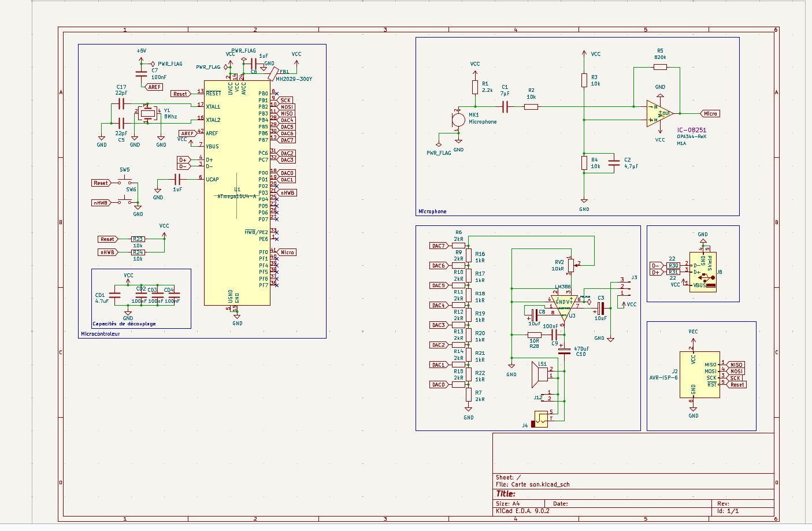This screenshot has width=812, height=531.
Task: Select the Micro global label at op-amp output
Action: click(x=710, y=114)
